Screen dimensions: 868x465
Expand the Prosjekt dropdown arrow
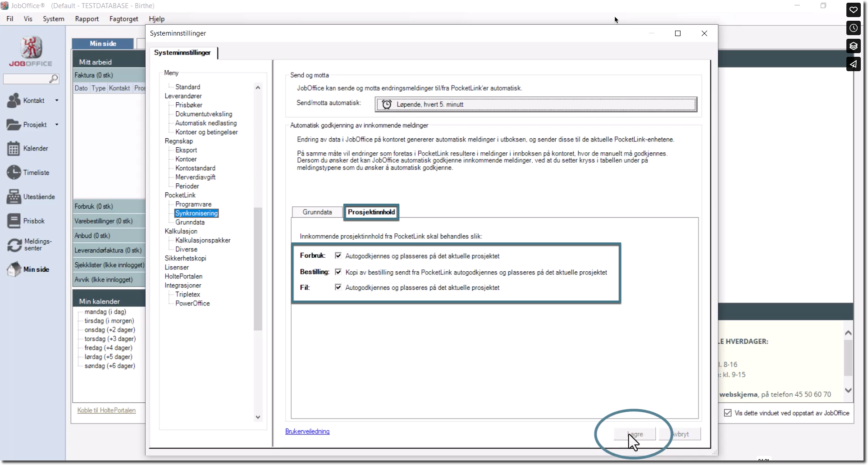(x=57, y=125)
